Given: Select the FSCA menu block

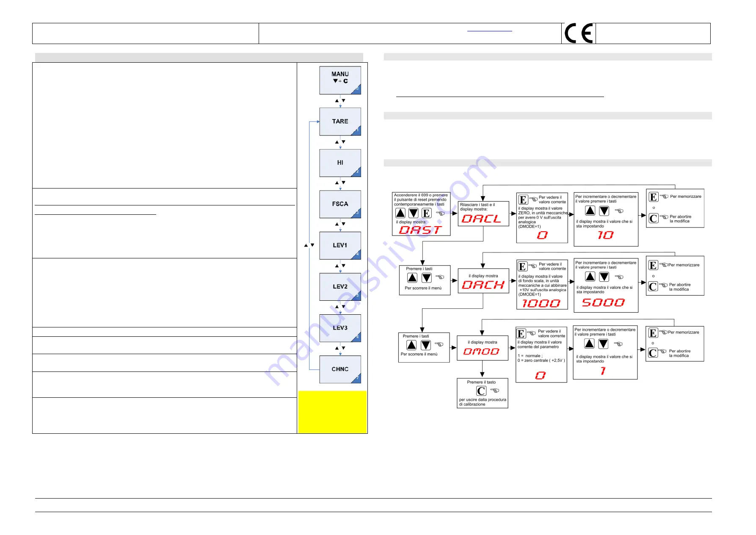Looking at the screenshot, I should (x=340, y=204).
